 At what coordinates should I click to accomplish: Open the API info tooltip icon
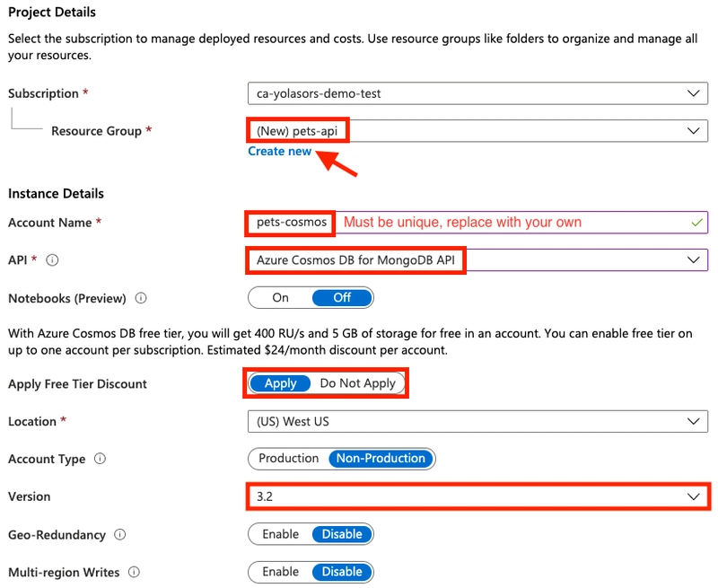pyautogui.click(x=52, y=260)
